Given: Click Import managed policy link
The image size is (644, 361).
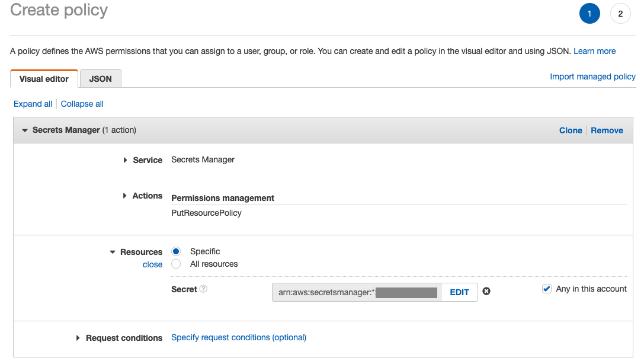Looking at the screenshot, I should point(592,76).
